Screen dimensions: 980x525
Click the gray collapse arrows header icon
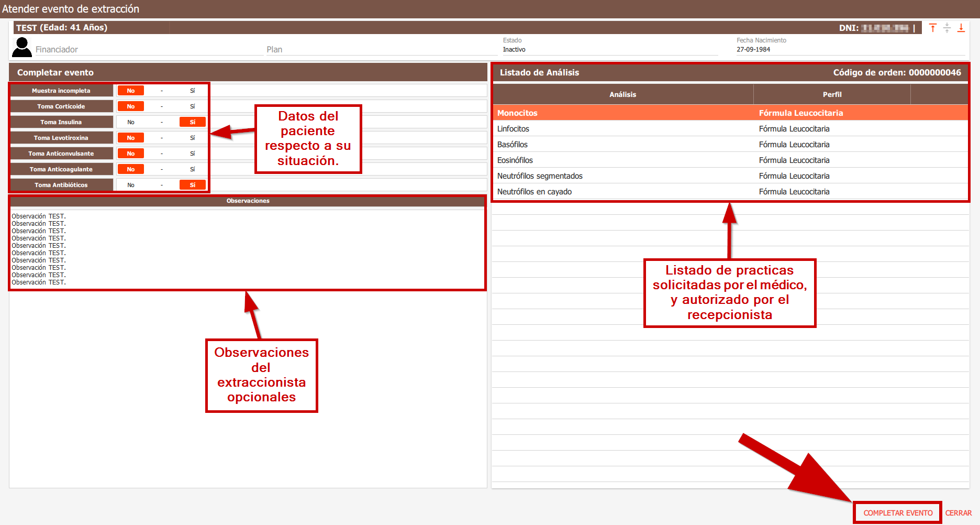pyautogui.click(x=946, y=28)
